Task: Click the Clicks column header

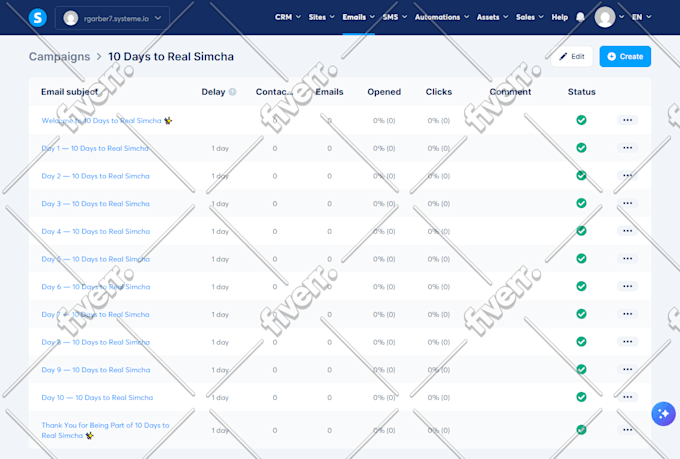Action: point(438,92)
